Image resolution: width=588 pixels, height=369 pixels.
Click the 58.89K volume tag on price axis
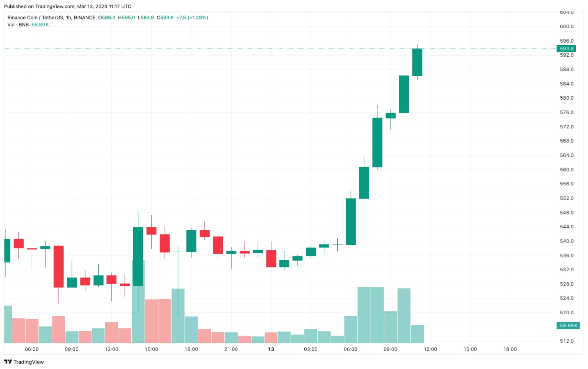568,325
